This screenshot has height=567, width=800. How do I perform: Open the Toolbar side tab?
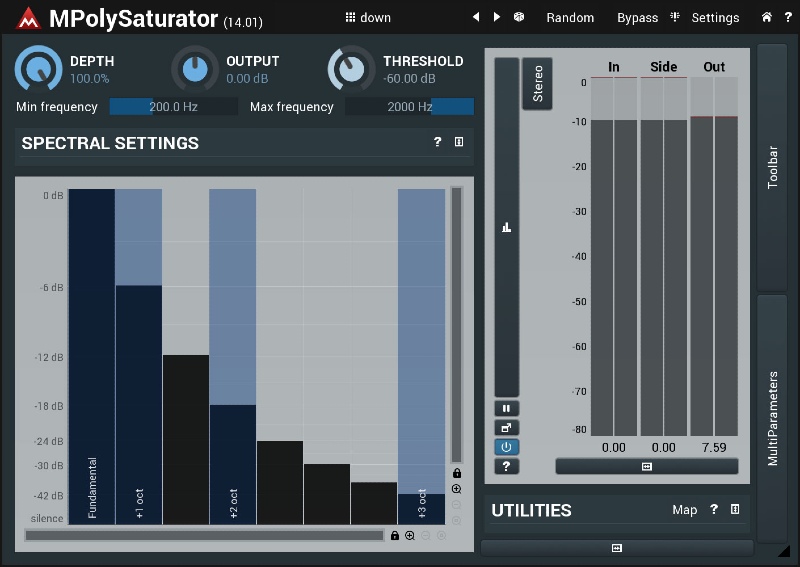pyautogui.click(x=772, y=166)
